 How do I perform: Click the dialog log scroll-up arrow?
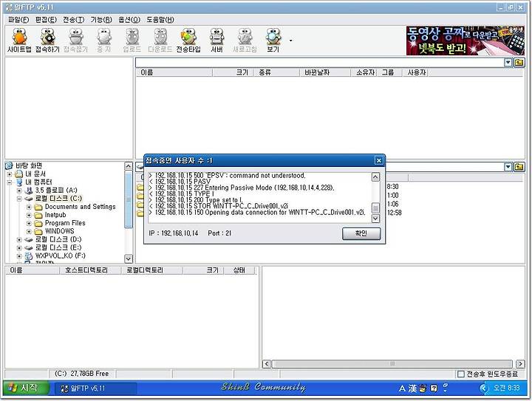[375, 177]
